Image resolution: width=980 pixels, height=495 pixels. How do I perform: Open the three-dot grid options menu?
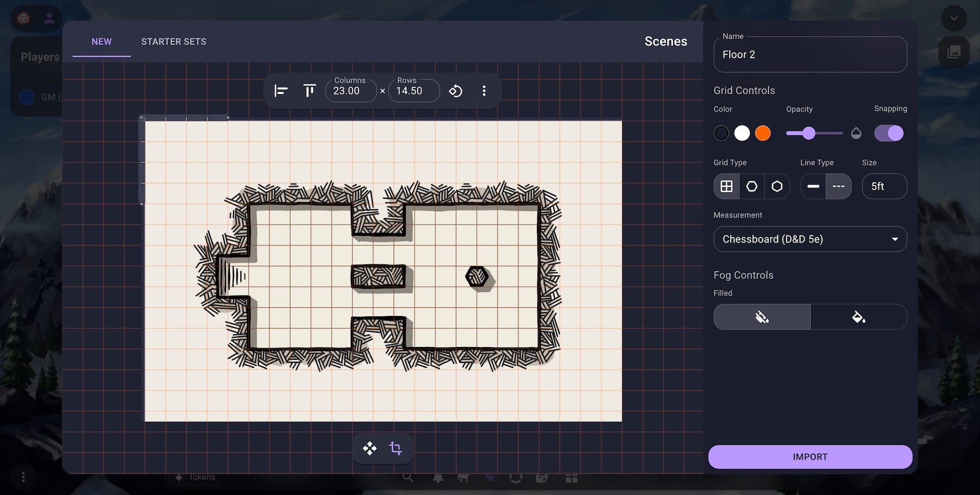pos(484,91)
